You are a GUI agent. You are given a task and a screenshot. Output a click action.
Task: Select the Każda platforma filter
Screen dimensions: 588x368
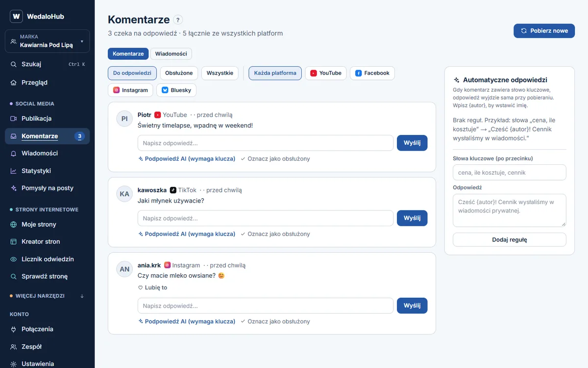275,73
